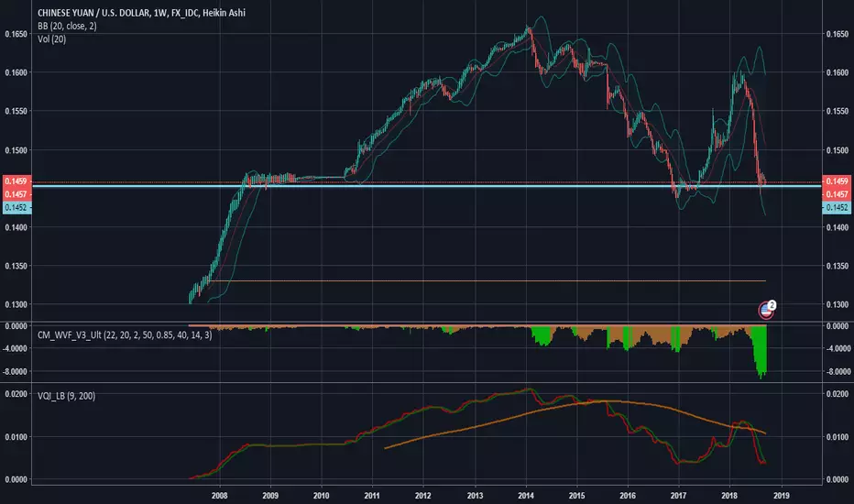This screenshot has width=854, height=504.
Task: Click the red 0.1459 price tag on left axis
Action: [16, 181]
